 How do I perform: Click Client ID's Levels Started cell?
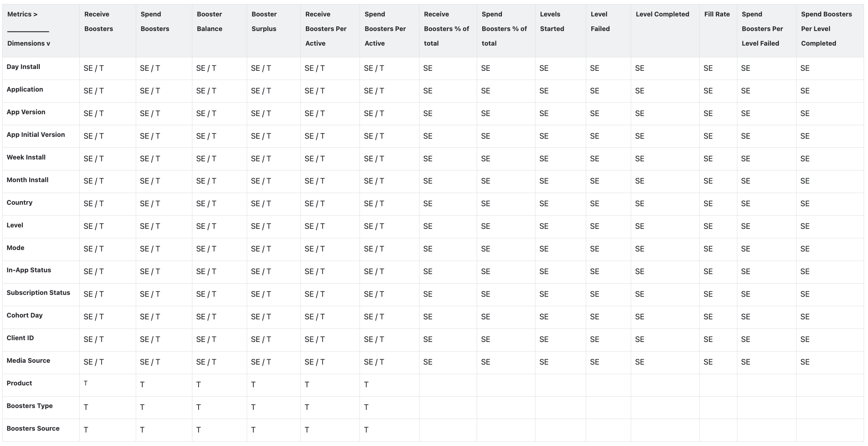tap(544, 339)
